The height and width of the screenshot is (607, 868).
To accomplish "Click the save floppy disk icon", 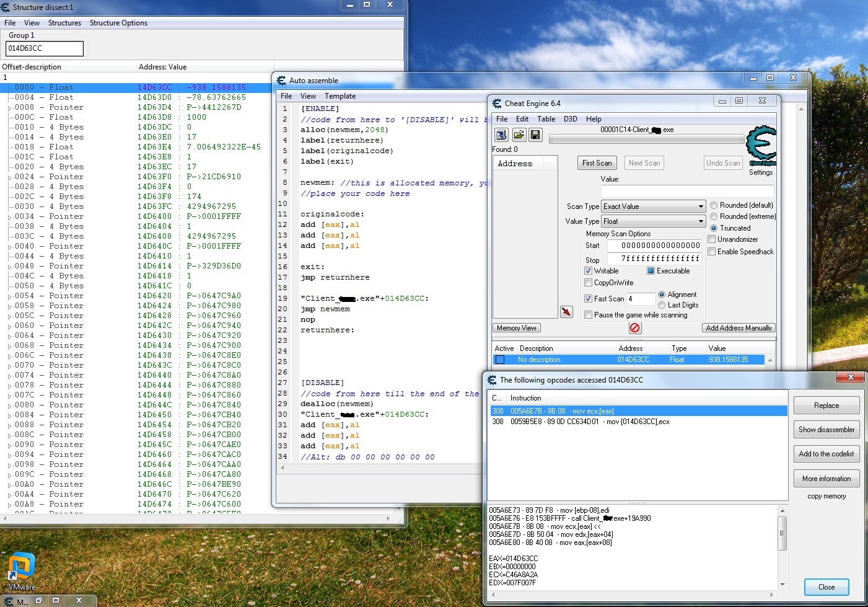I will pos(535,135).
